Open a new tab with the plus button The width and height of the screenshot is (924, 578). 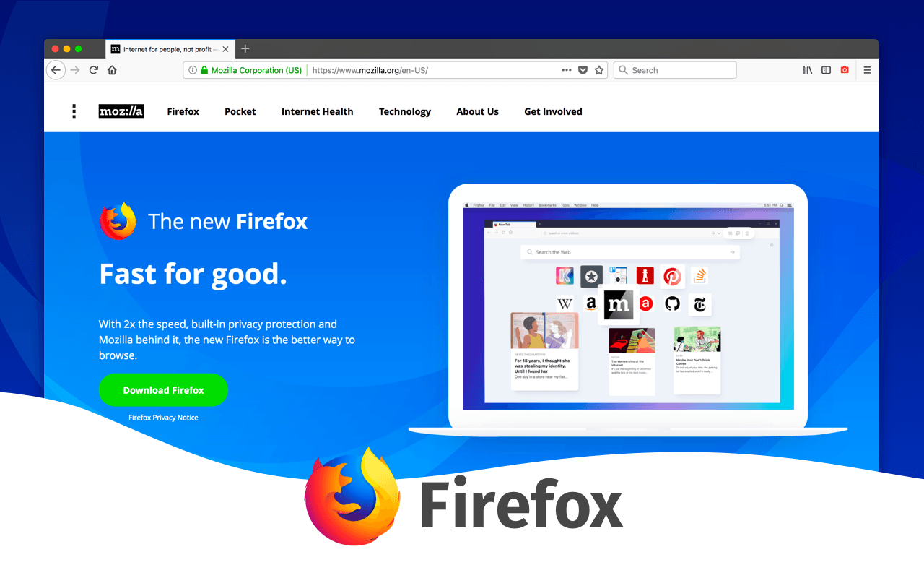245,48
